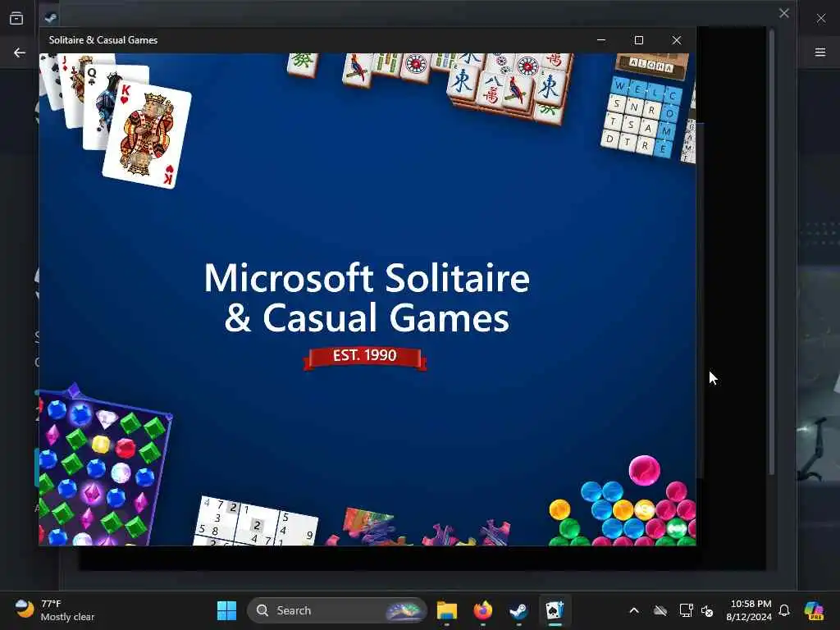840x630 pixels.
Task: Click the jigsaw puzzle pieces artwork
Action: click(x=418, y=527)
